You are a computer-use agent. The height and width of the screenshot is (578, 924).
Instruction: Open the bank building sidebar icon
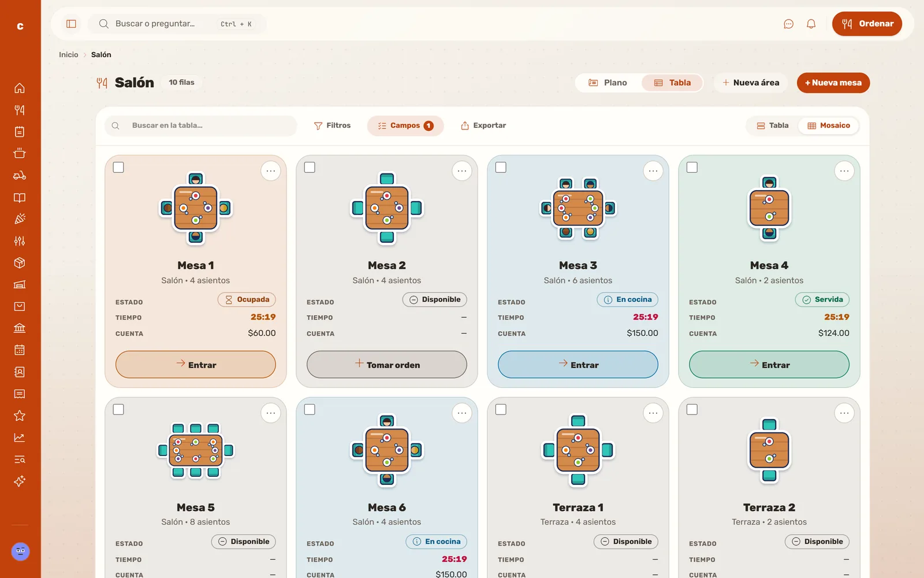(x=20, y=328)
